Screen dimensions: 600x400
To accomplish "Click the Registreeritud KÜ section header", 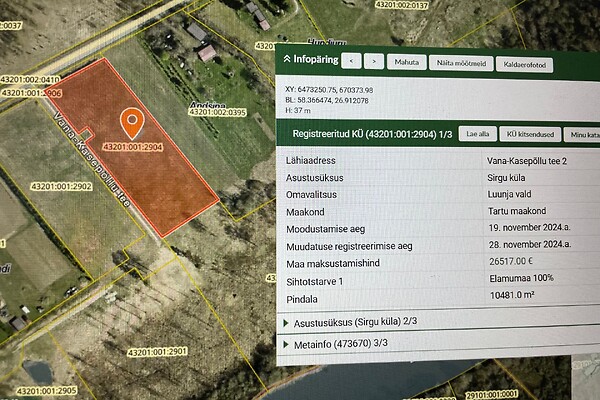I will (x=360, y=133).
